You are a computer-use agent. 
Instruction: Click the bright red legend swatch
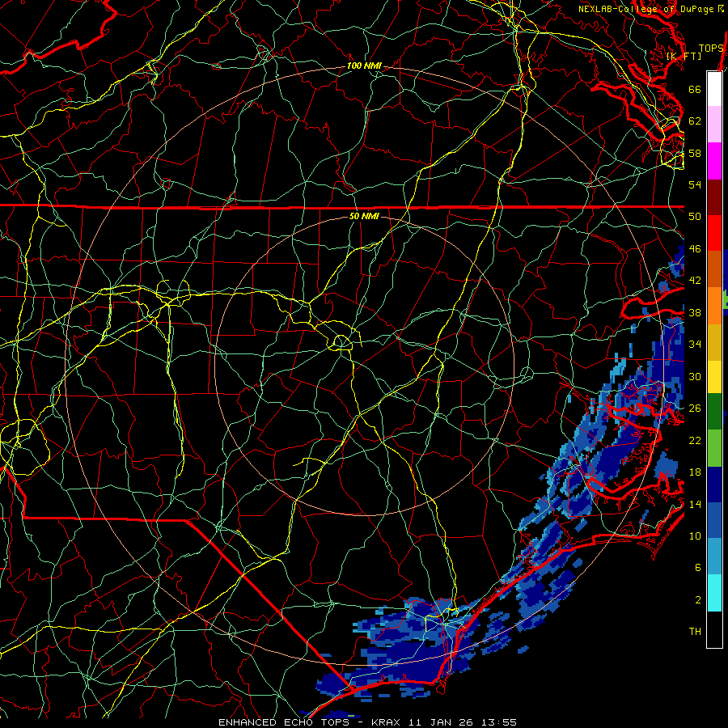pyautogui.click(x=714, y=234)
